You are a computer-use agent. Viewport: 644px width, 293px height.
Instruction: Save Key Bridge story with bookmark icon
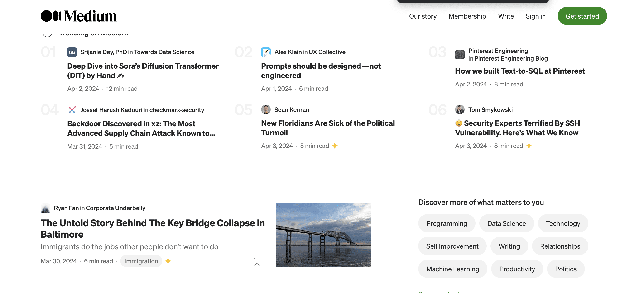point(257,261)
